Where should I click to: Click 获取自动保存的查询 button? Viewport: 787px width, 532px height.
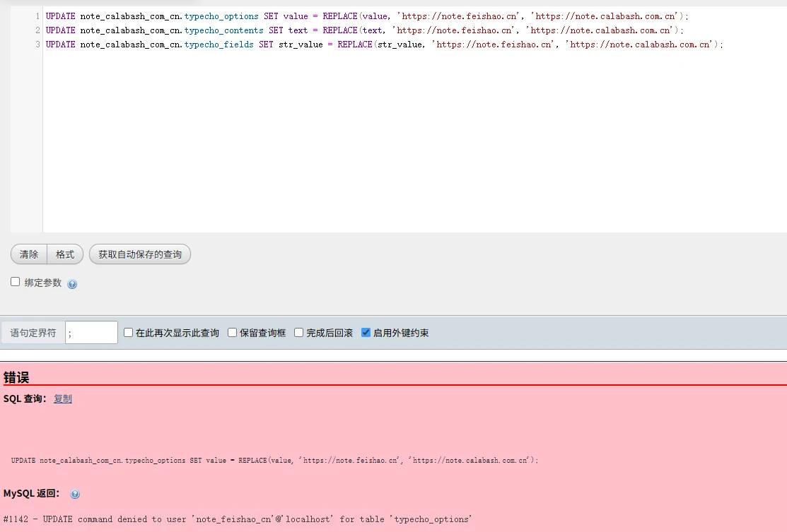[140, 254]
